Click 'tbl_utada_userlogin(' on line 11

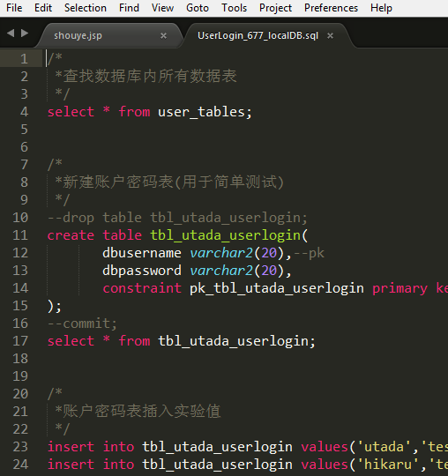click(x=229, y=235)
